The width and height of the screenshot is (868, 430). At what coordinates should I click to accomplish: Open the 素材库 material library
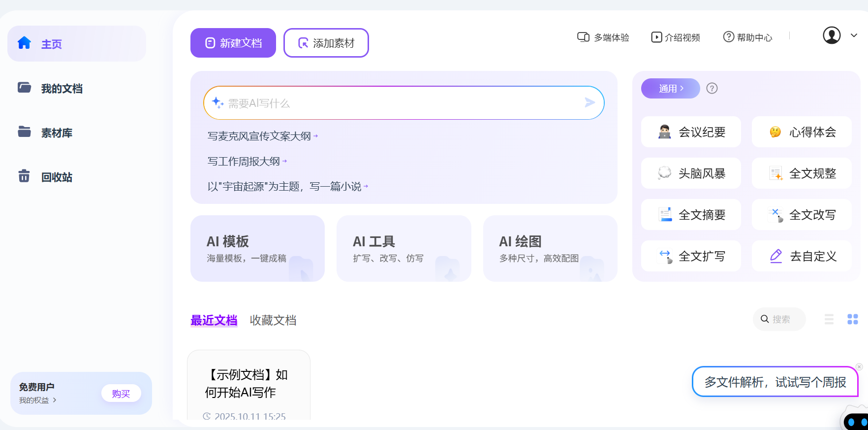[x=56, y=133]
